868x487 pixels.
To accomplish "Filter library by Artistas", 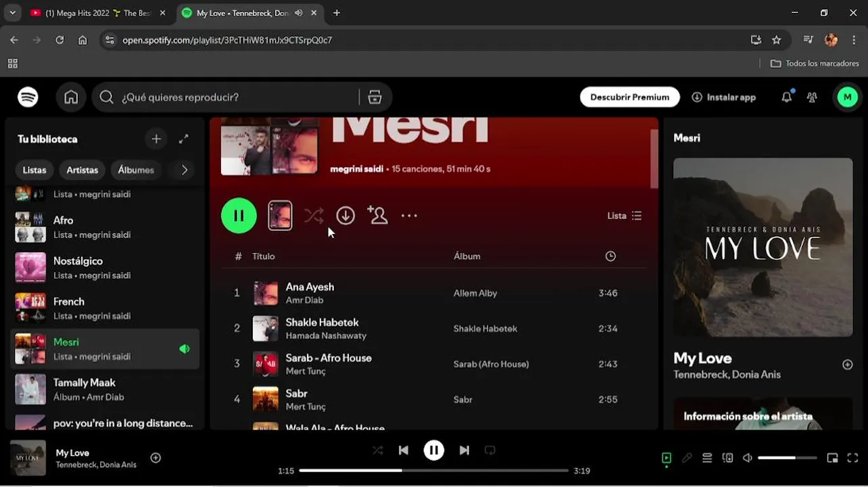I will pos(82,170).
